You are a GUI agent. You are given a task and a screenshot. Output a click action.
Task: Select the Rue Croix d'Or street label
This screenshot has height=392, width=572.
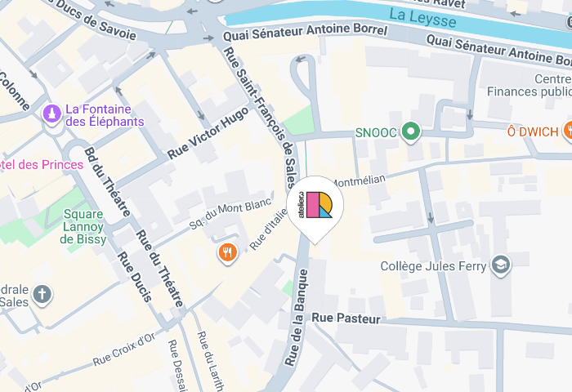coord(124,350)
